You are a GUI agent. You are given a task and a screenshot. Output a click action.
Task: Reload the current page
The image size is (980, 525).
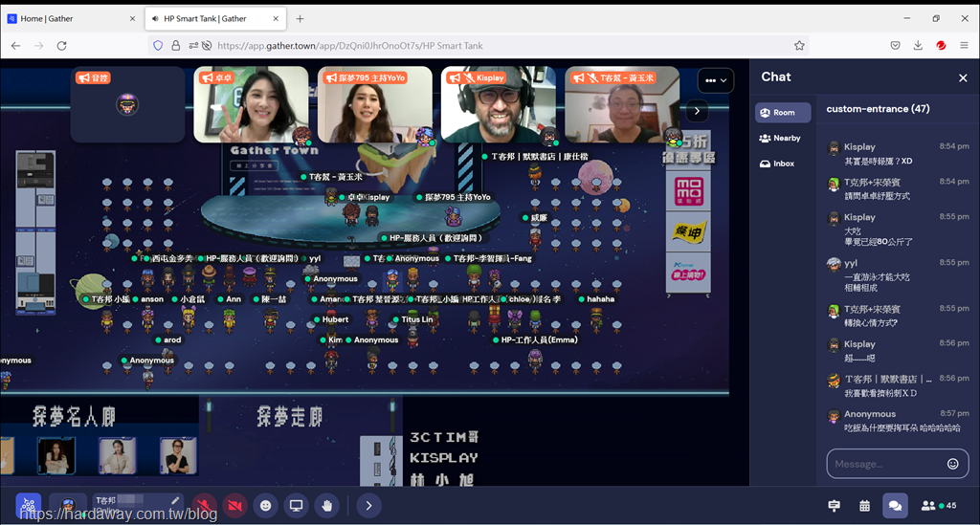62,46
